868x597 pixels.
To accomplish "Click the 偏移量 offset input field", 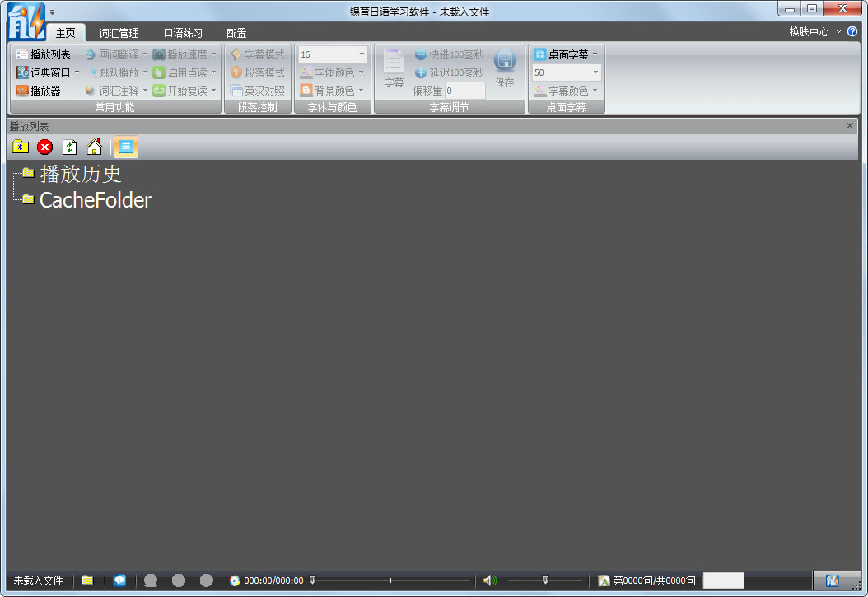I will 465,91.
